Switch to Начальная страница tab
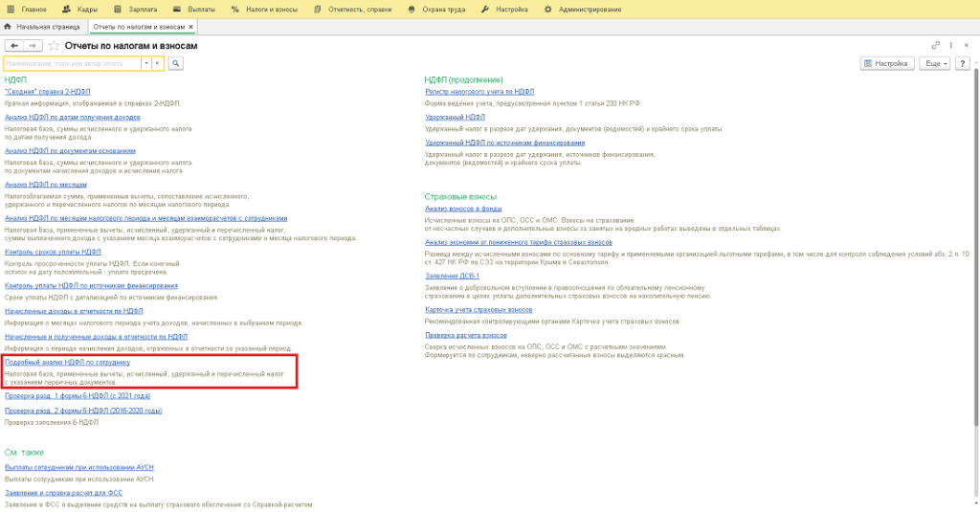Image resolution: width=980 pixels, height=512 pixels. [44, 27]
